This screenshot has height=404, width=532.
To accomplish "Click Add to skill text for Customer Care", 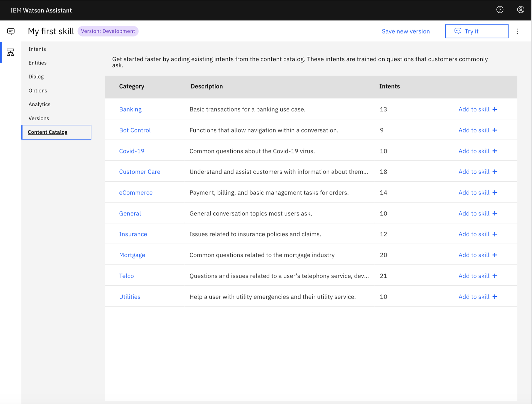I will 474,172.
